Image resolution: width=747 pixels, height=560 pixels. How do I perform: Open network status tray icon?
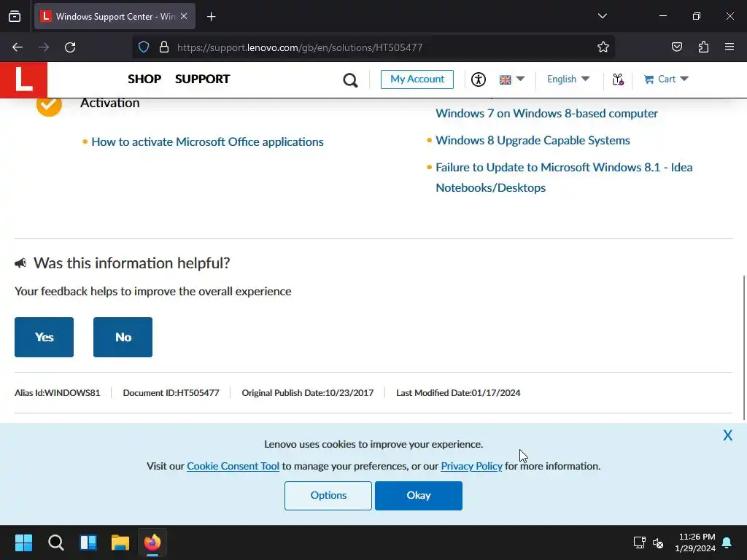pyautogui.click(x=639, y=542)
